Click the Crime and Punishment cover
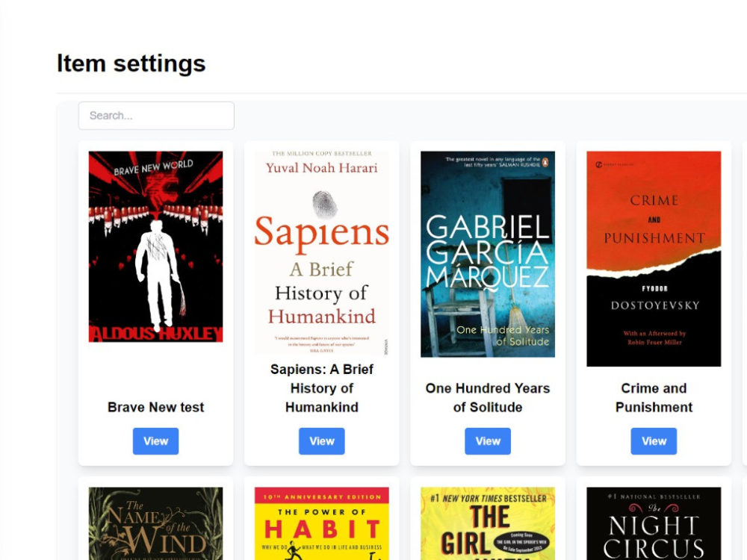Image resolution: width=747 pixels, height=560 pixels. click(654, 258)
